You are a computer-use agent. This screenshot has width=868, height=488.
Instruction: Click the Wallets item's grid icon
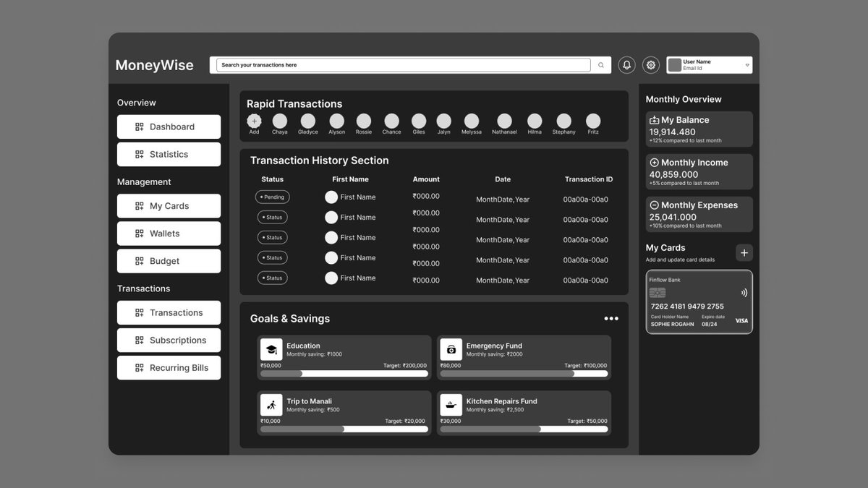140,234
